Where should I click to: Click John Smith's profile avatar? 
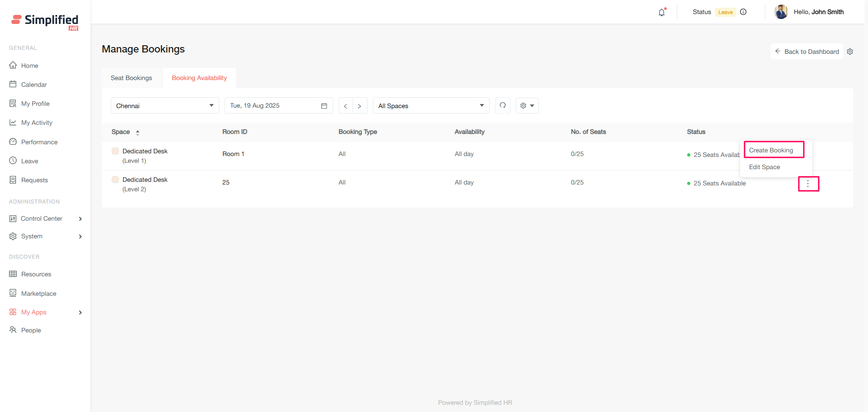point(781,12)
